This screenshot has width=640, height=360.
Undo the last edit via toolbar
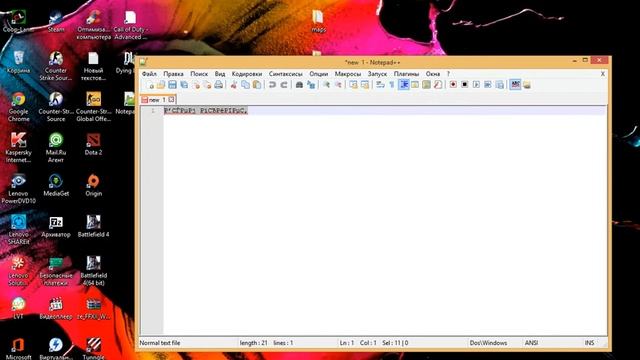click(272, 85)
